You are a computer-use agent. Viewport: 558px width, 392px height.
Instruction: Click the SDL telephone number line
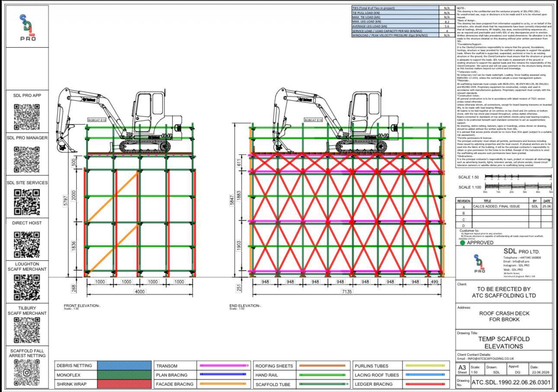522,258
